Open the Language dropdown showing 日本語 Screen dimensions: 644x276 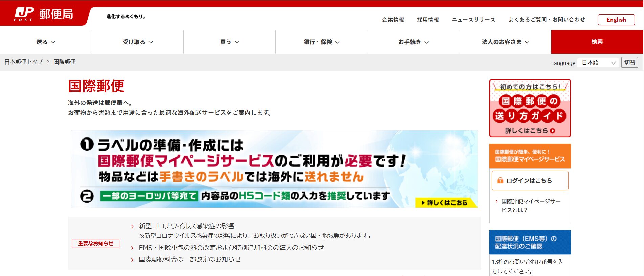[x=598, y=62]
